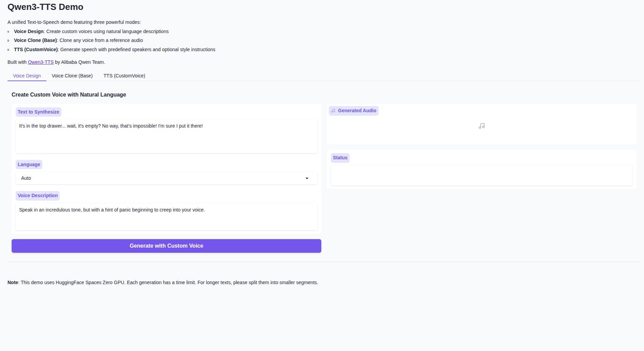The height and width of the screenshot is (351, 644).
Task: Click the music note icon beside Generated Audio label
Action: pos(333,111)
